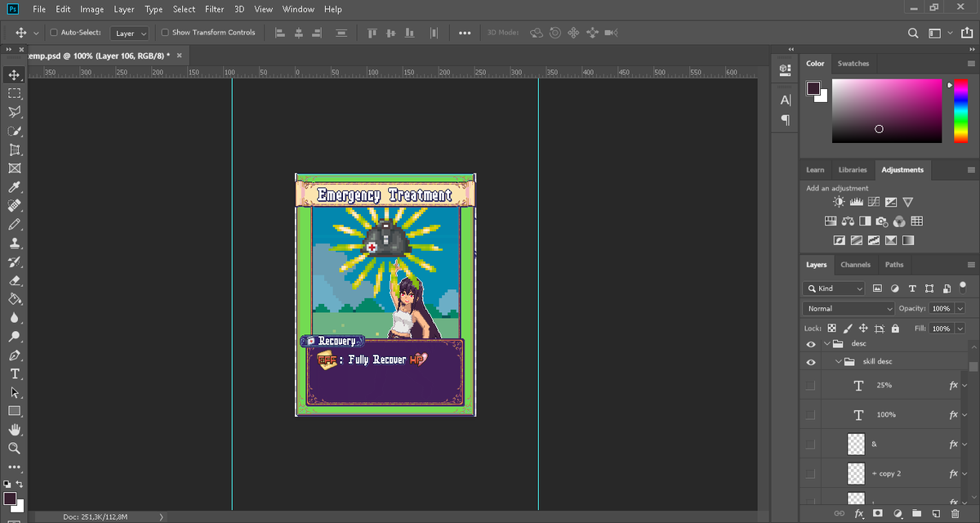Select the Polygonal Lasso tool
This screenshot has height=523, width=980.
click(14, 113)
